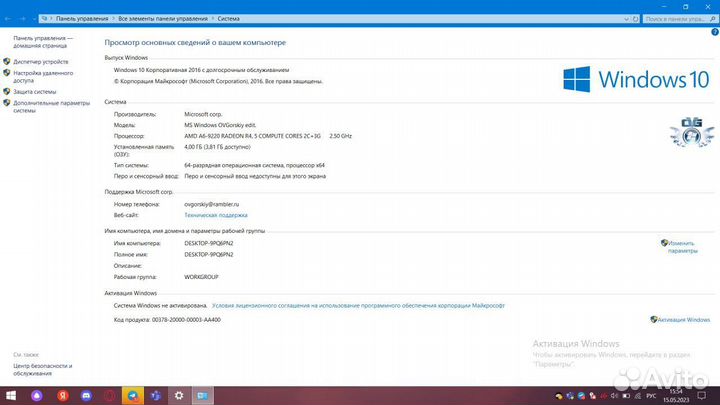Viewport: 720px width, 405px height.
Task: Expand chevron after Панель управления breadcrumb
Action: click(x=113, y=19)
